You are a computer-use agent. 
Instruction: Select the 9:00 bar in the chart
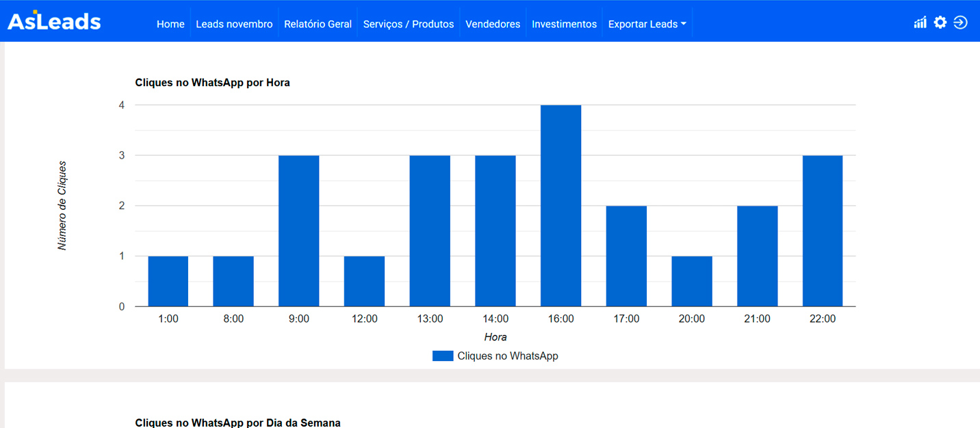coord(298,230)
